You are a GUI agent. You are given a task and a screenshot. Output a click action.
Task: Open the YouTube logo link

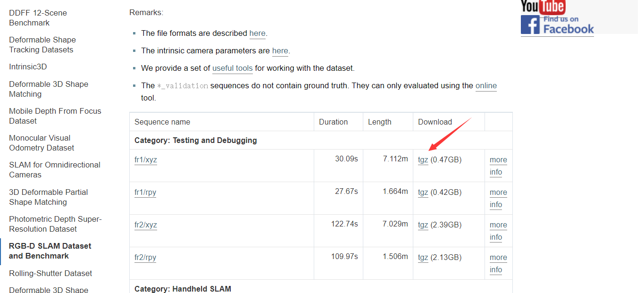pos(543,7)
